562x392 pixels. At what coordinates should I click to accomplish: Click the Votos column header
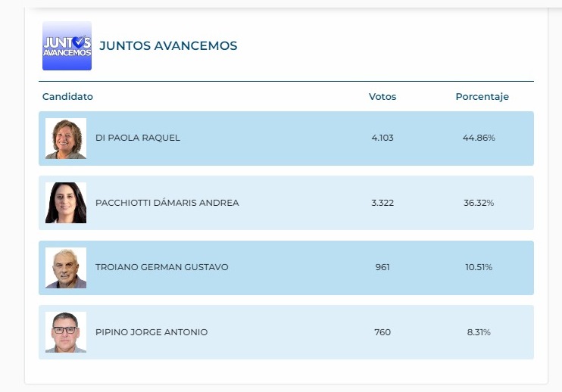(x=382, y=97)
